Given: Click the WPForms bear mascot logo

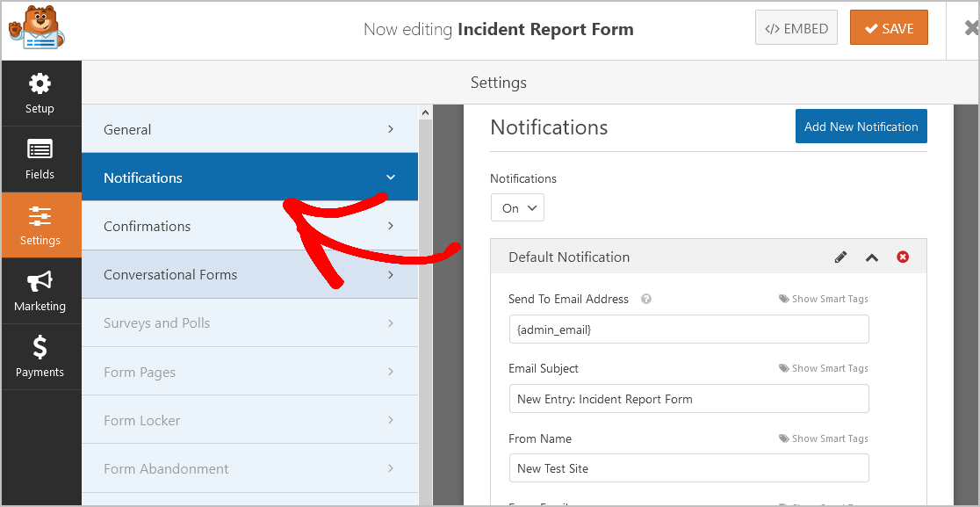Looking at the screenshot, I should (x=36, y=27).
